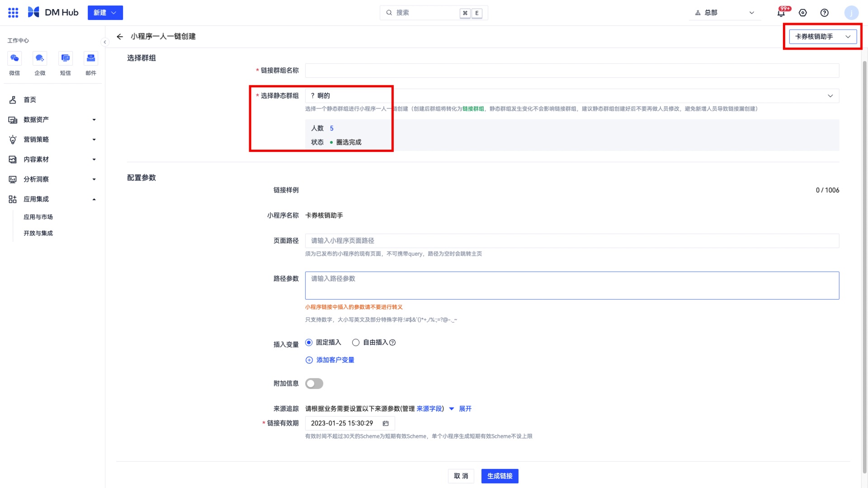The height and width of the screenshot is (488, 868).
Task: Click the DM Hub logo
Action: coord(53,13)
